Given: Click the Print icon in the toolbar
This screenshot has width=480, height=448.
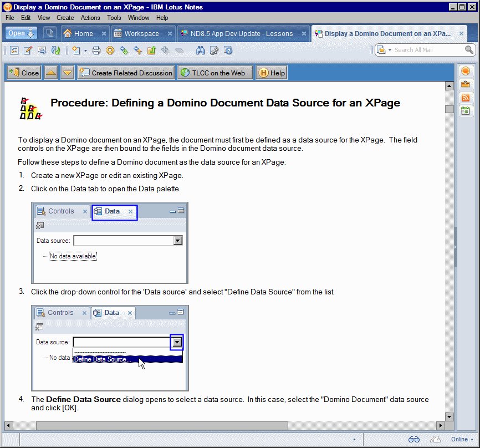Looking at the screenshot, I should [x=95, y=50].
